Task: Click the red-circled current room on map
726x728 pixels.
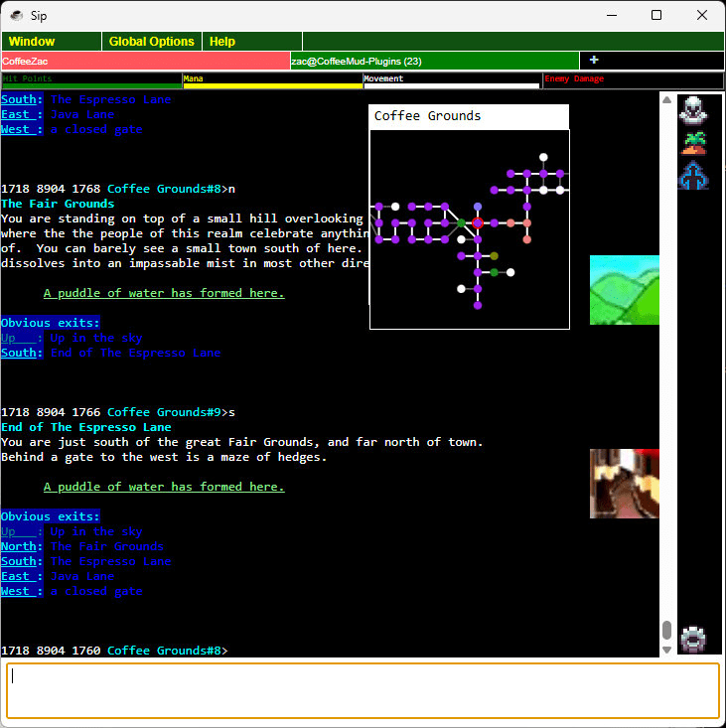Action: click(477, 222)
